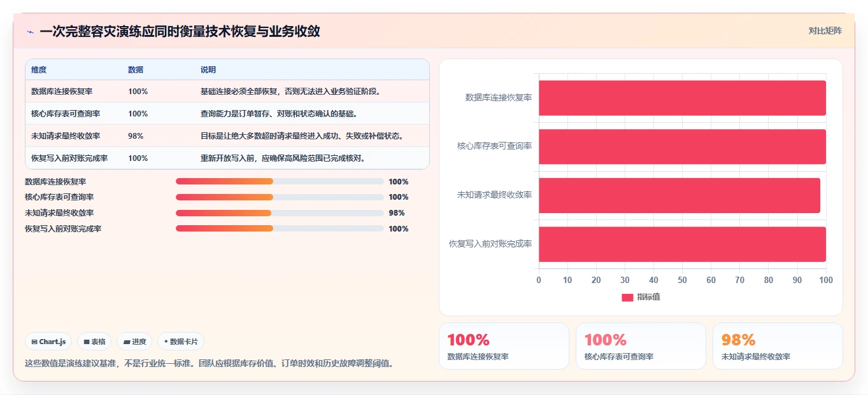Click the 数据库连接恢复率 progress bar
The height and width of the screenshot is (395, 868).
click(280, 181)
